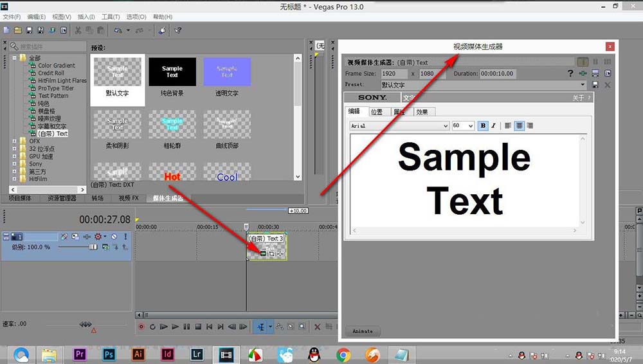Switch to the 项目媒体 tab
Screen dimensions: 643x364
pyautogui.click(x=20, y=198)
